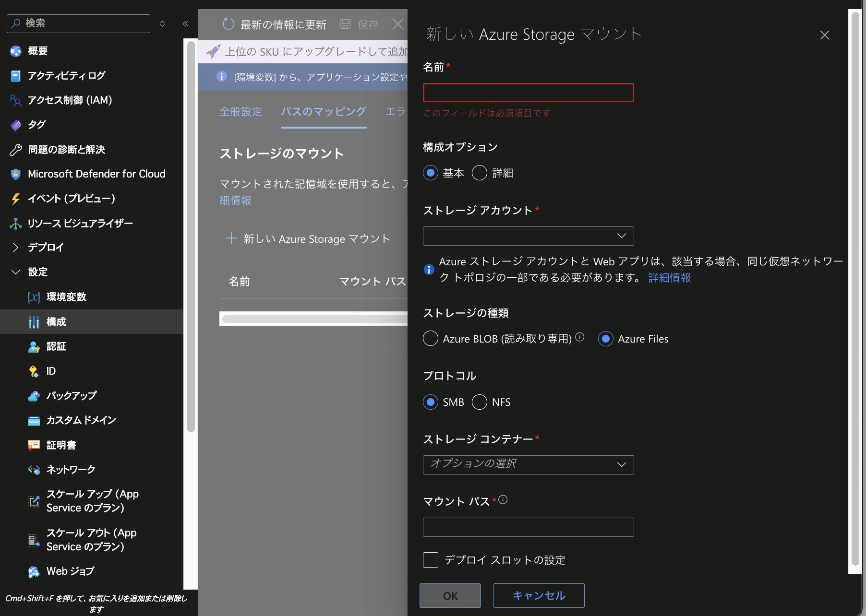
Task: Expand the デプロイ section
Action: [x=15, y=248]
